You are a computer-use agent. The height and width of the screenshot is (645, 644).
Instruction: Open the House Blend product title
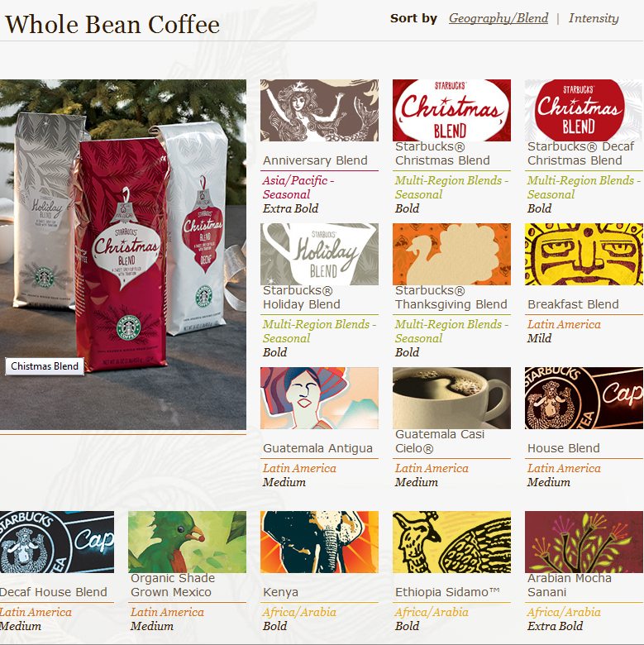pos(564,448)
